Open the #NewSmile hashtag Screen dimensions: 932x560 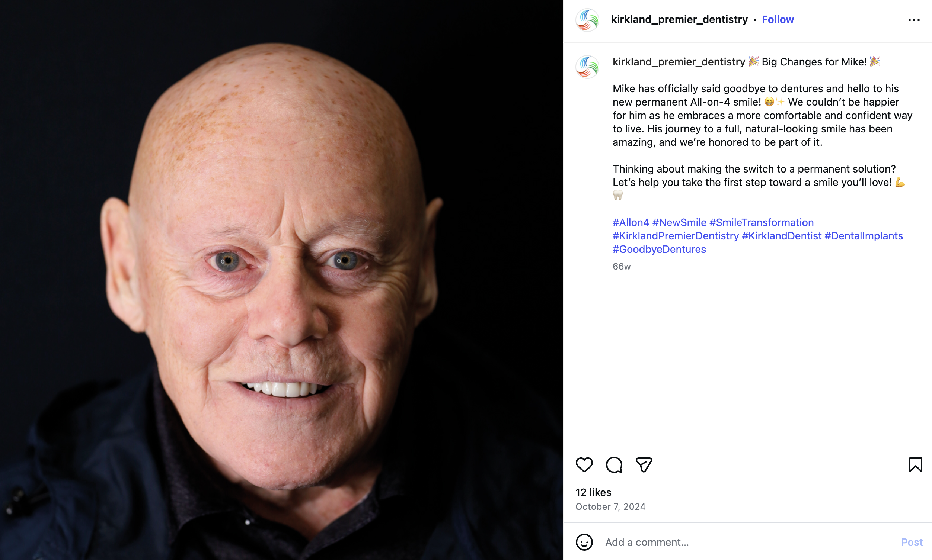[x=679, y=222]
